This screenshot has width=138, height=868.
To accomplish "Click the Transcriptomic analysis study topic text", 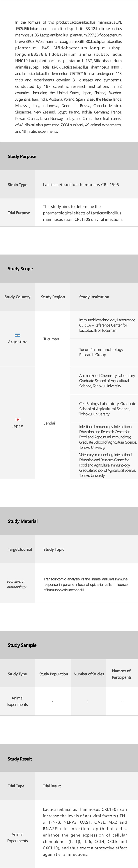I will coord(85,584).
